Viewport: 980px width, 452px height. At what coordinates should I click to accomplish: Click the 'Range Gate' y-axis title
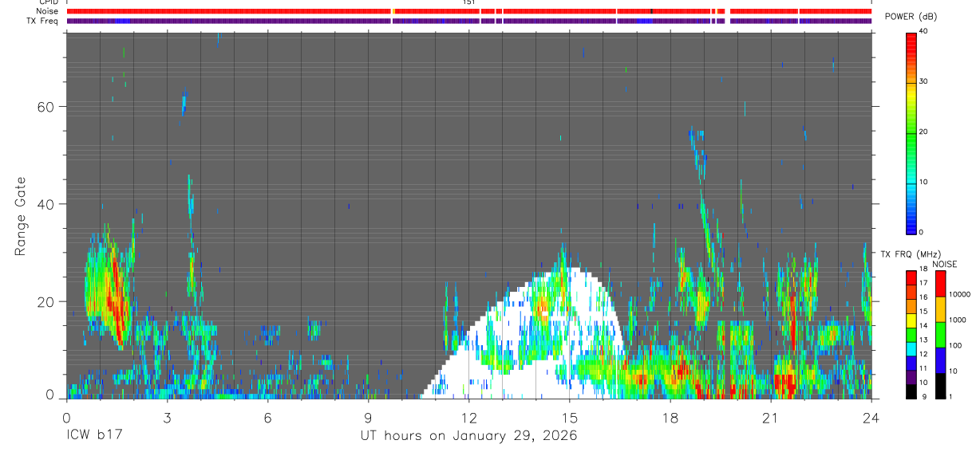[20, 216]
